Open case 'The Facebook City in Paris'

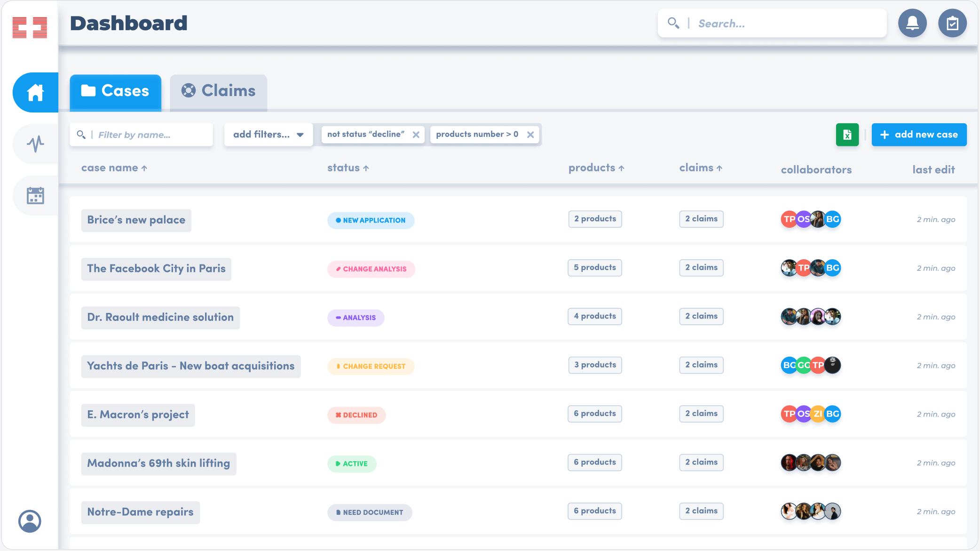pos(156,269)
